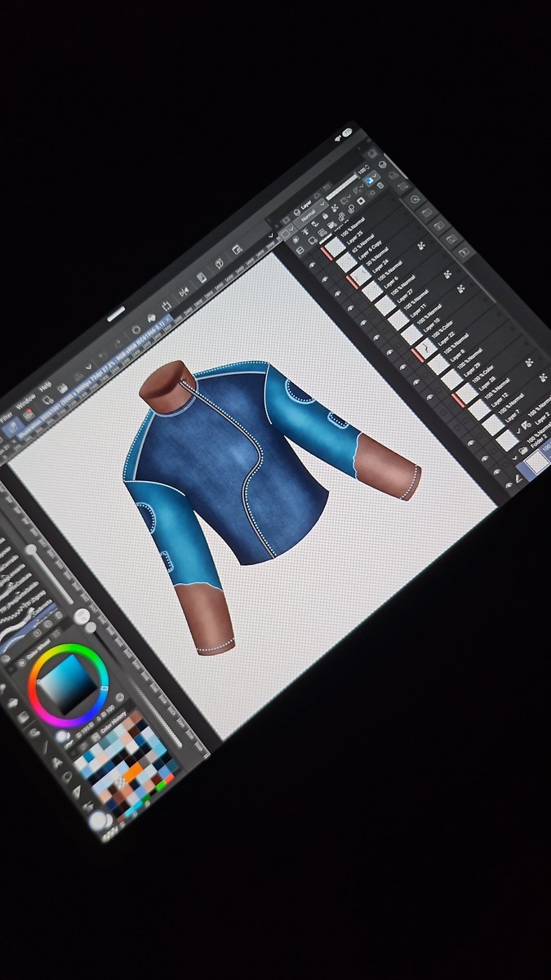Click the color wheel settings icon at lower right

coord(120,697)
